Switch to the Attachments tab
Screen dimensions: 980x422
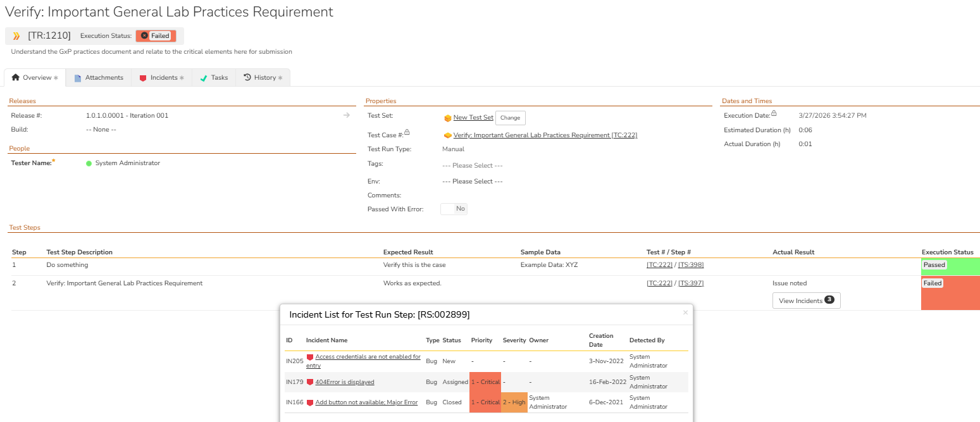[99, 78]
